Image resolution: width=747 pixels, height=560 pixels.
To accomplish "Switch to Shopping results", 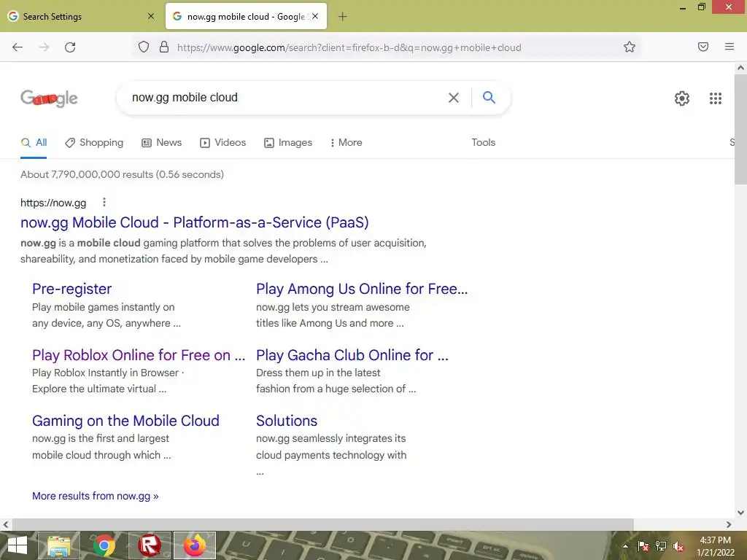I will (94, 142).
